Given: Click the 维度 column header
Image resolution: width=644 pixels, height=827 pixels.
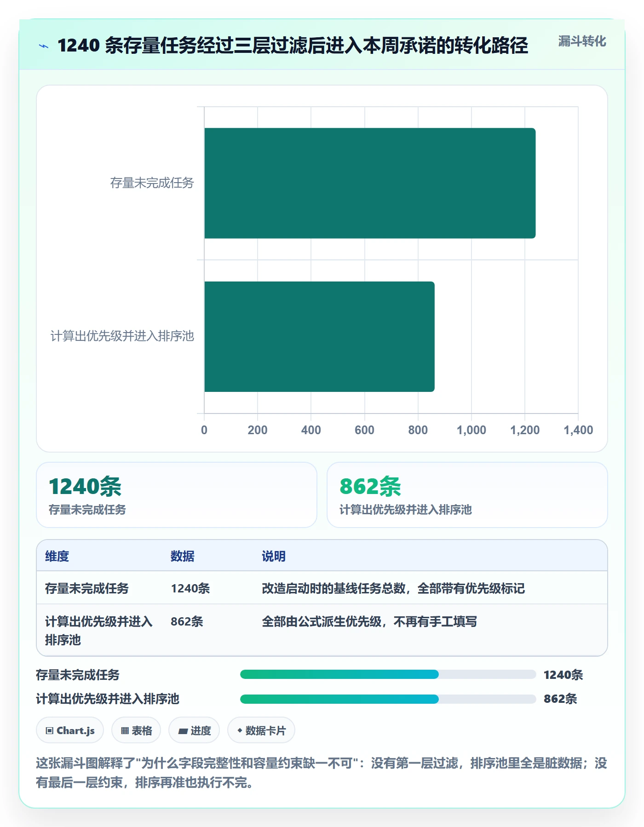Looking at the screenshot, I should point(57,557).
